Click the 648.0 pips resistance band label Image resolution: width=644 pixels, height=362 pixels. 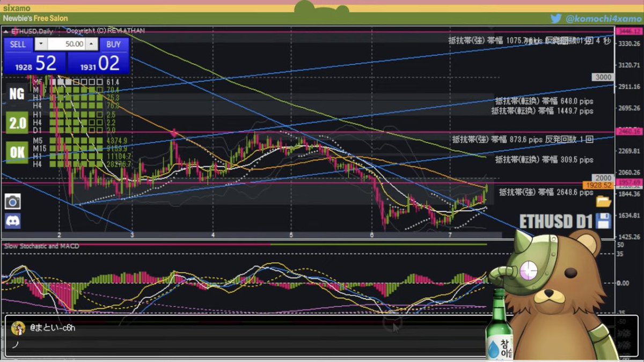point(544,101)
